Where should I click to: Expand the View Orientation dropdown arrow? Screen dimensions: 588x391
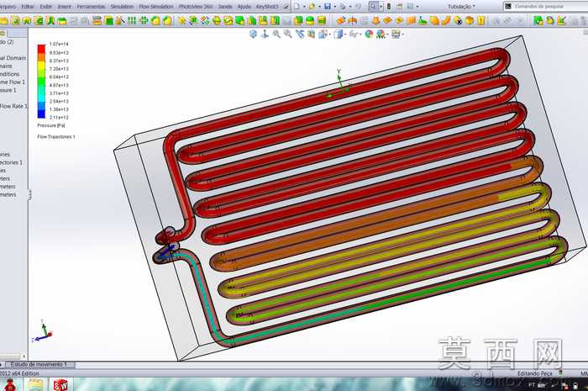[x=328, y=34]
